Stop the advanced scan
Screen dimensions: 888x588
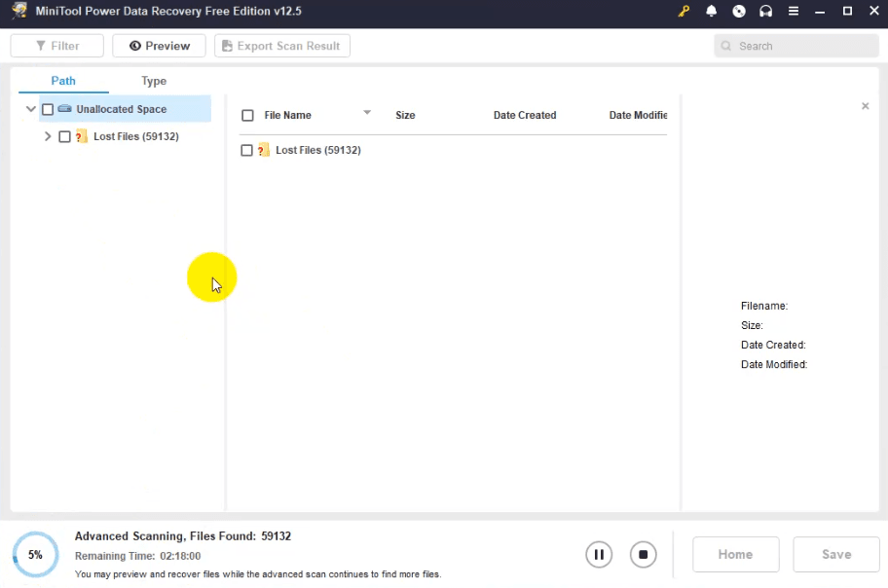point(643,555)
